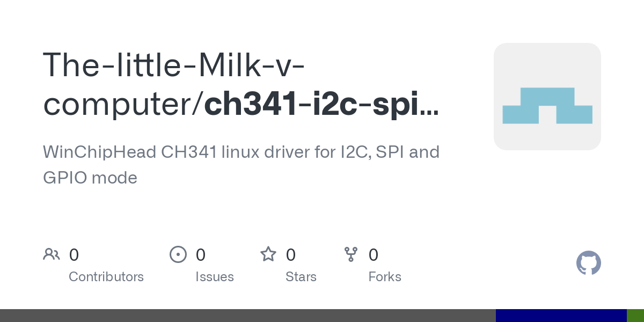This screenshot has height=322, width=644.
Task: Click the forks count zero
Action: pyautogui.click(x=374, y=255)
